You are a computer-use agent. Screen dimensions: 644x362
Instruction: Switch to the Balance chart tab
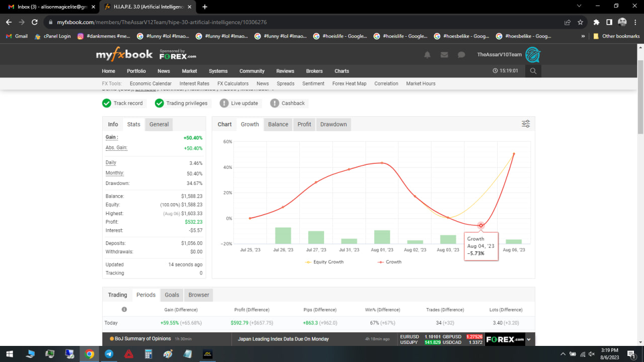[x=278, y=124]
